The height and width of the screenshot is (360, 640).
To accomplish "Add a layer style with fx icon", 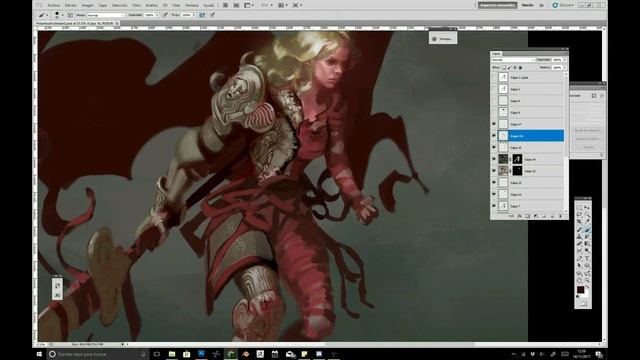I will pos(520,216).
